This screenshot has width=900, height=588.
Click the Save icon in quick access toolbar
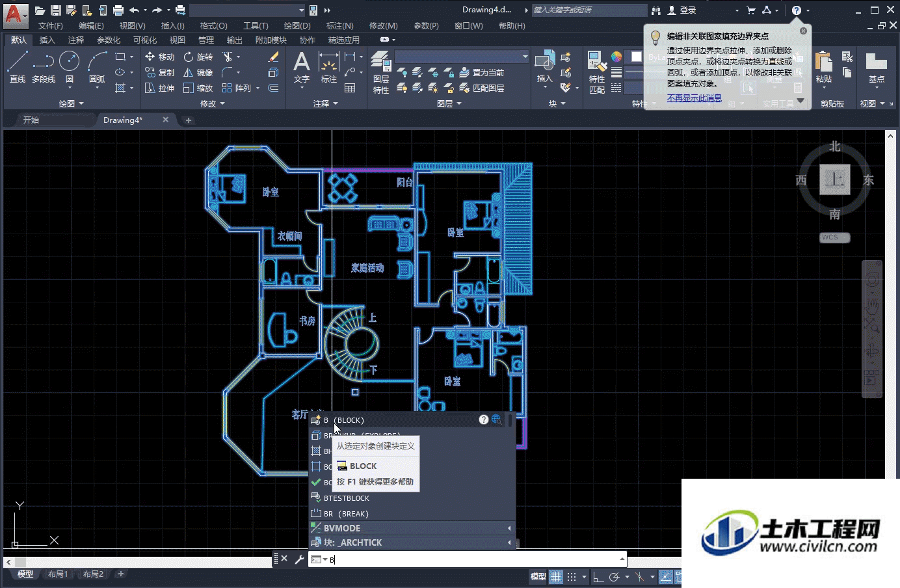click(55, 10)
